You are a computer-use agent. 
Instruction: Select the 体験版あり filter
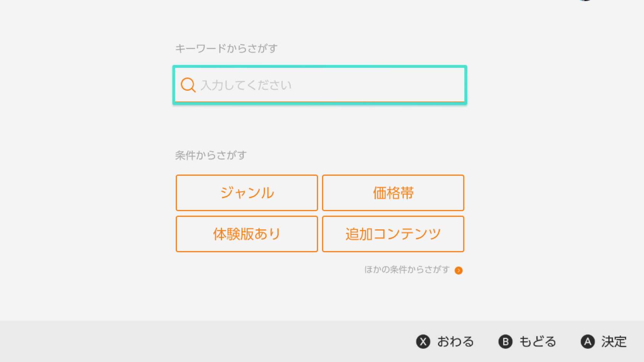tap(247, 234)
